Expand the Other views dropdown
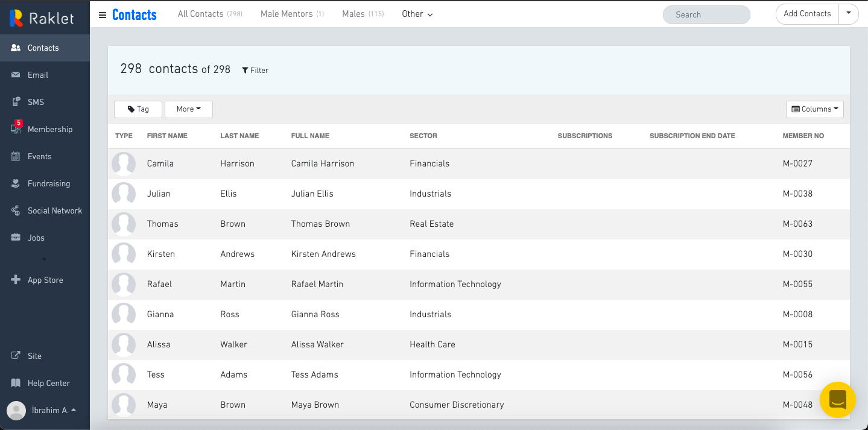This screenshot has width=868, height=430. (x=417, y=14)
